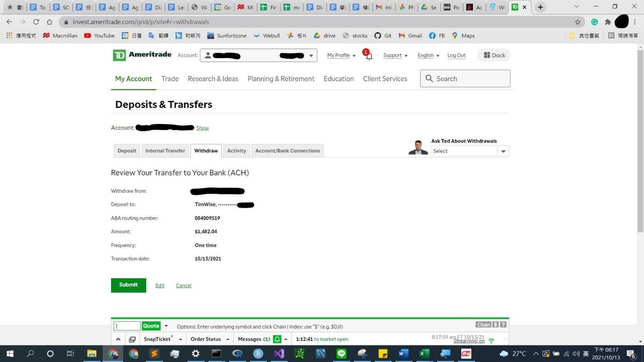Open Excel from the taskbar
This screenshot has height=362, width=644.
[x=424, y=353]
